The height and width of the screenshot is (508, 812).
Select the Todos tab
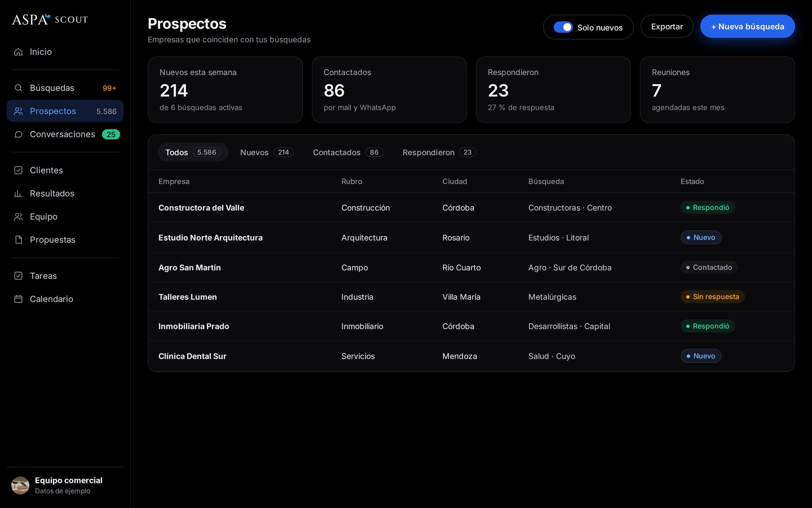click(x=193, y=152)
